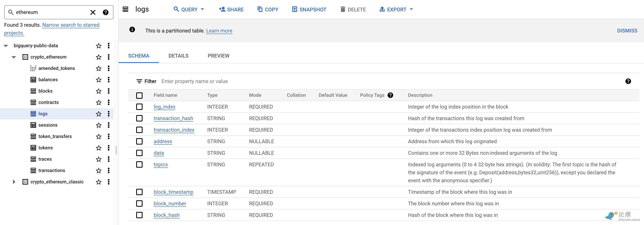Star the logs table
The width and height of the screenshot is (644, 225).
pyautogui.click(x=99, y=114)
